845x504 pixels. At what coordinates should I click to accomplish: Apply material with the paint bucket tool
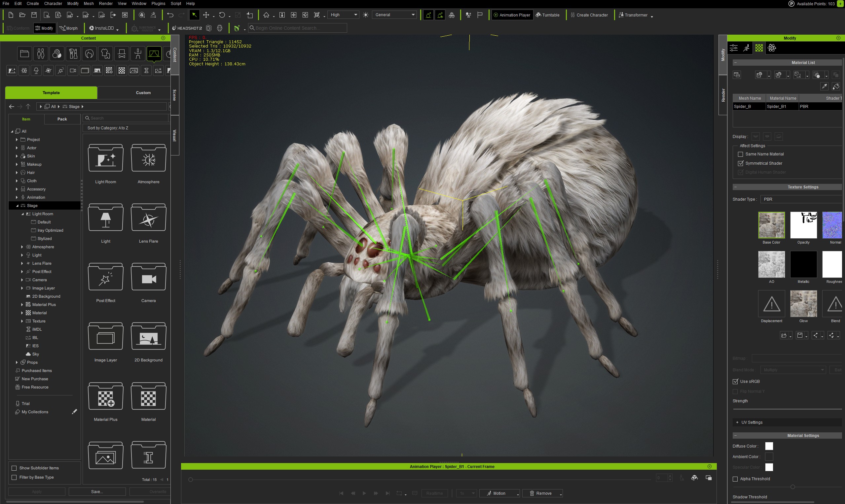[836, 86]
